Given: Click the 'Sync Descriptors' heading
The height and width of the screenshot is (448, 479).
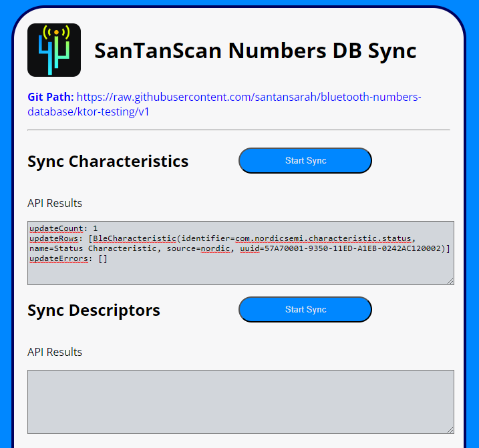Looking at the screenshot, I should pos(94,310).
